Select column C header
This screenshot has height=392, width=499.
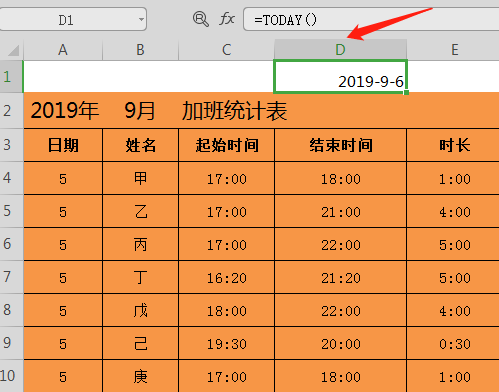coord(226,50)
